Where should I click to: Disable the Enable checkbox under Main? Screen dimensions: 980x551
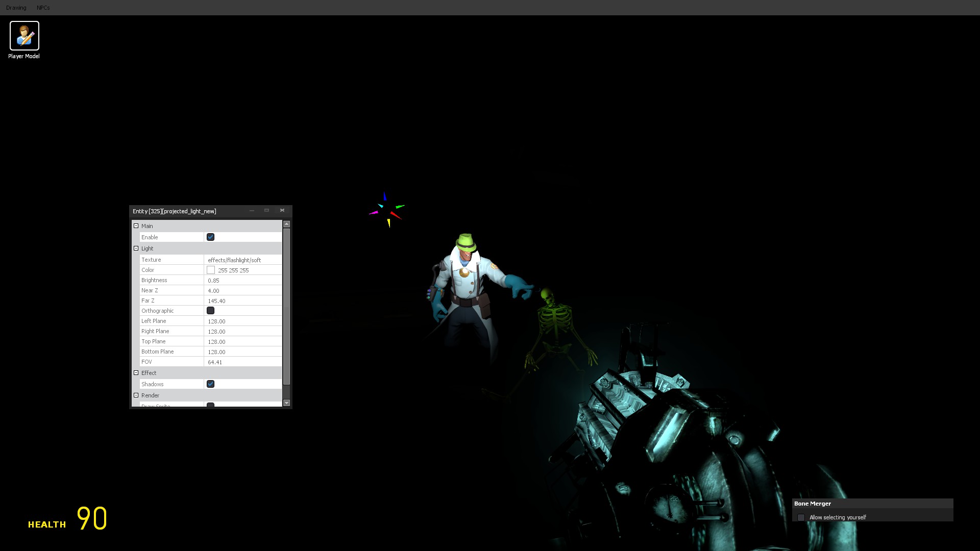coord(210,237)
